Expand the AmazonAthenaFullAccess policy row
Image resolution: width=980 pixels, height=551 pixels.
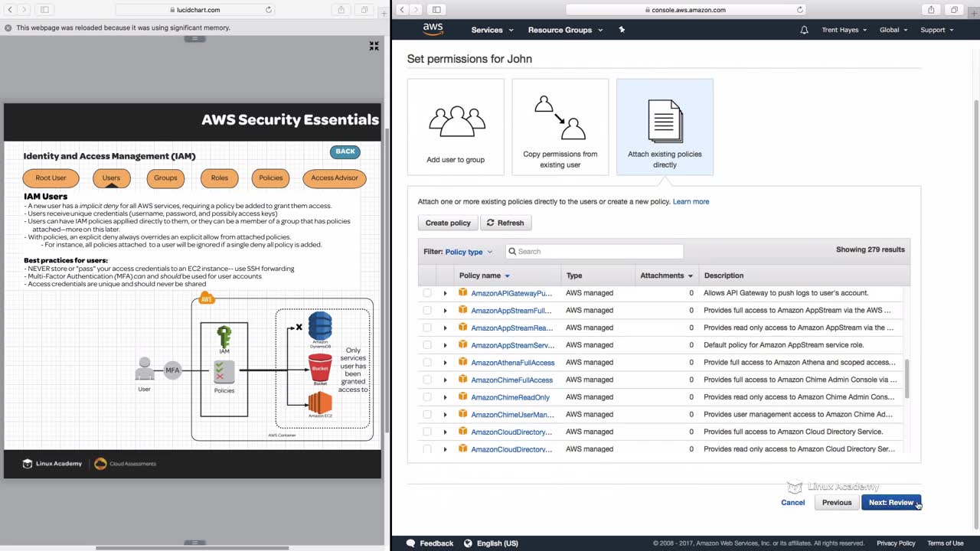(445, 363)
